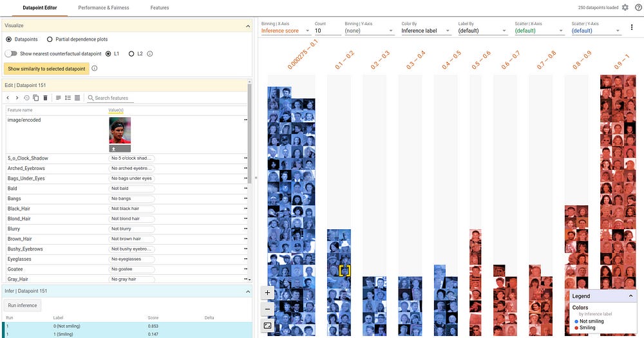Image resolution: width=644 pixels, height=338 pixels.
Task: Open the settings gear icon
Action: tap(625, 7)
